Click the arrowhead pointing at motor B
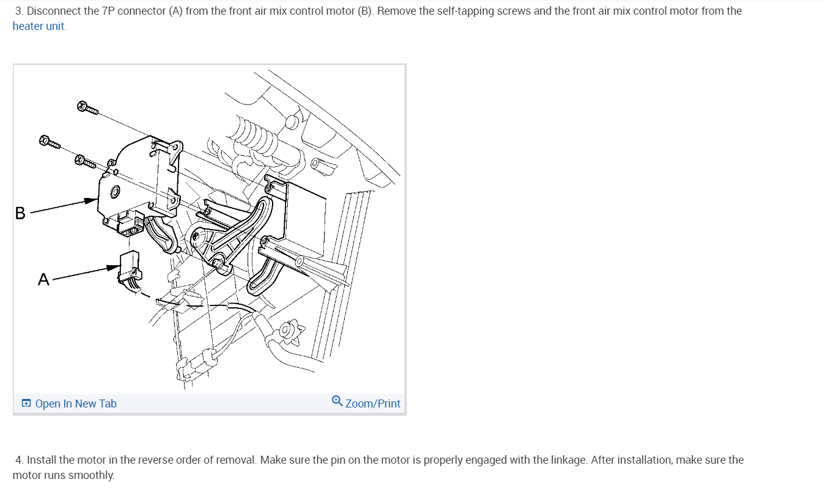Viewport: 824px width, 504px height. 91,200
